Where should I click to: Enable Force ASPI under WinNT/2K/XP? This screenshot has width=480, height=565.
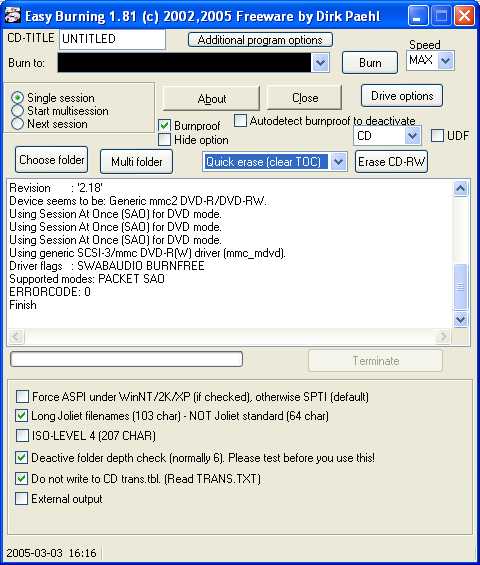click(x=22, y=397)
